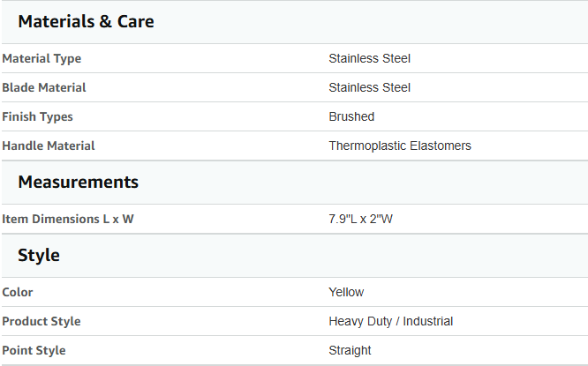This screenshot has height=366, width=588.
Task: Collapse the Style section header
Action: coord(295,256)
